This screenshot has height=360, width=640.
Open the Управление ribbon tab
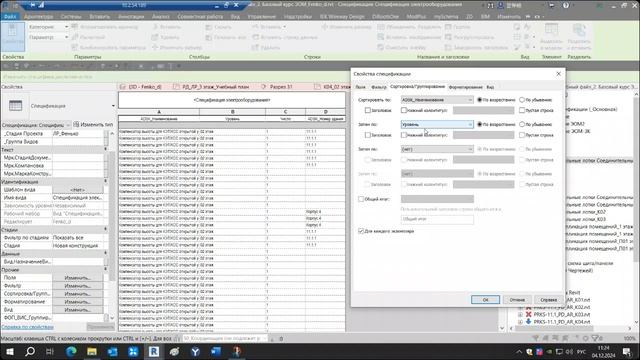pos(262,17)
